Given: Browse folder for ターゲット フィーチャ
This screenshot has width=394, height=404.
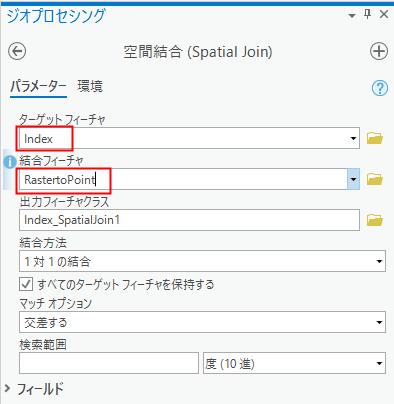Looking at the screenshot, I should 375,138.
